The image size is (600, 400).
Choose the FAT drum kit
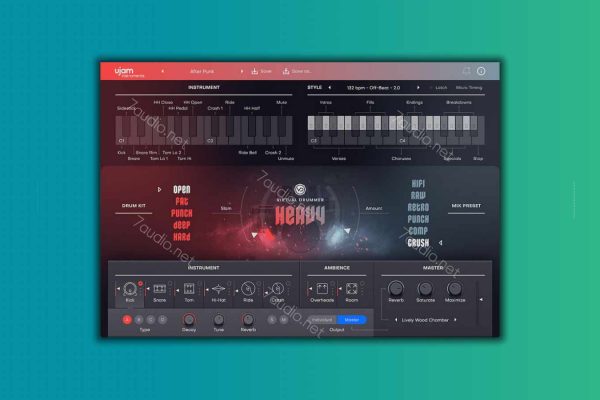182,201
